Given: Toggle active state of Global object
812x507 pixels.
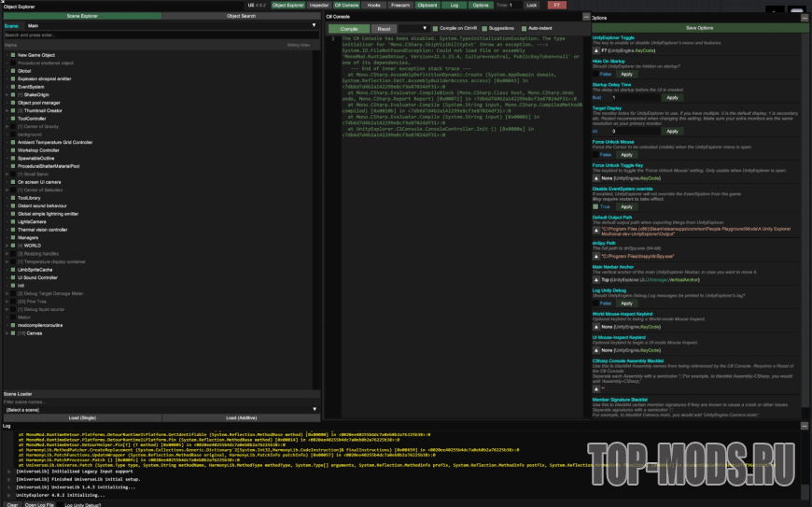Looking at the screenshot, I should point(13,71).
